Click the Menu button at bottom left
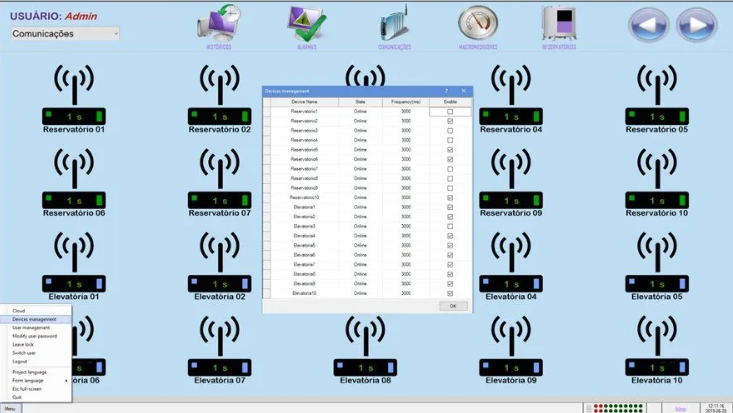Viewport: 733px width, 413px height. 10,408
